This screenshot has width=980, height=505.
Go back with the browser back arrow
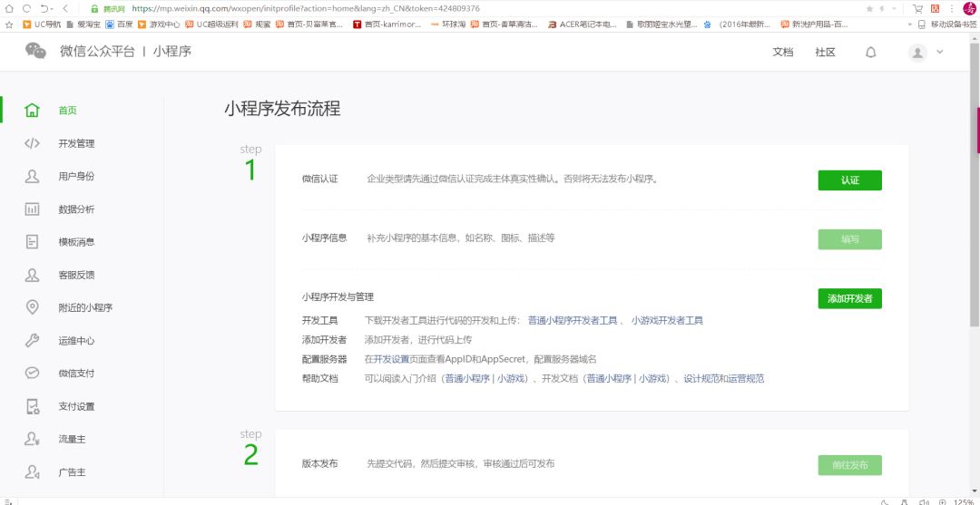(x=65, y=8)
